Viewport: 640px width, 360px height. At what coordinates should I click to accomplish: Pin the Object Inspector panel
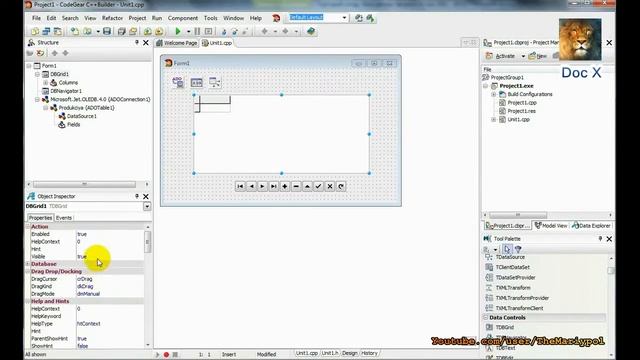[x=137, y=196]
